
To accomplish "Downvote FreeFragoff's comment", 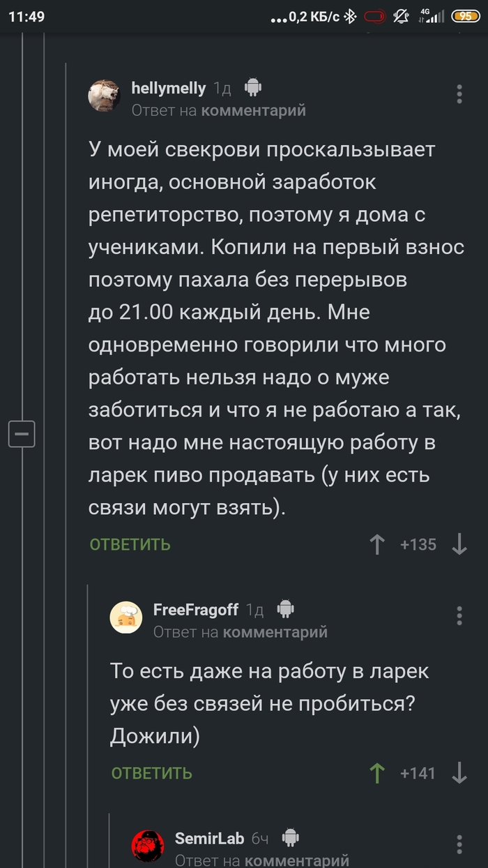I will coord(458,773).
